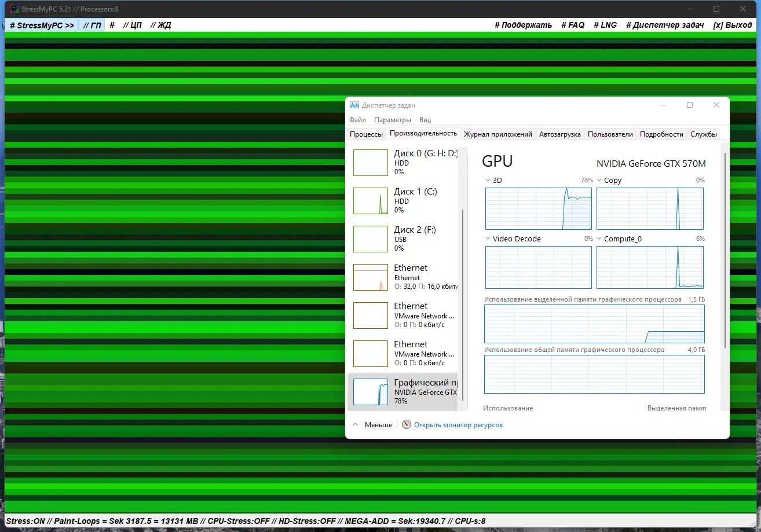
Task: Open the # StressMyPC >> main menu
Action: click(x=42, y=25)
